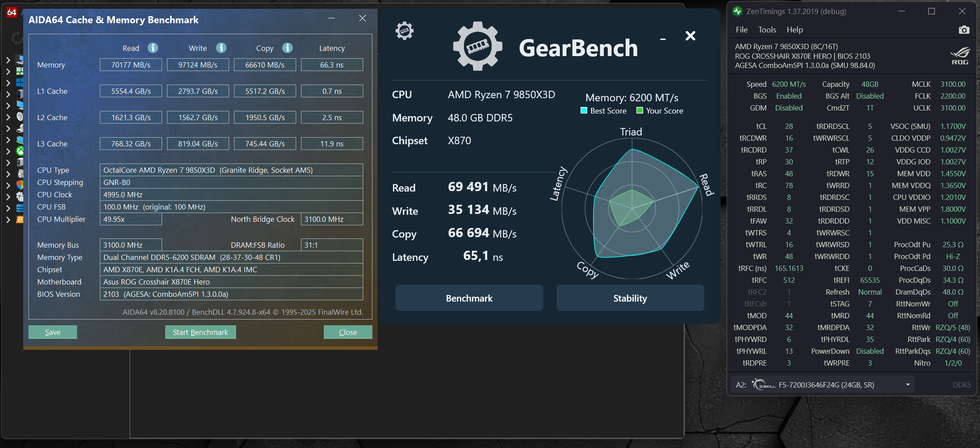Expand the tree node beside the orange benchmark icon

(8, 219)
